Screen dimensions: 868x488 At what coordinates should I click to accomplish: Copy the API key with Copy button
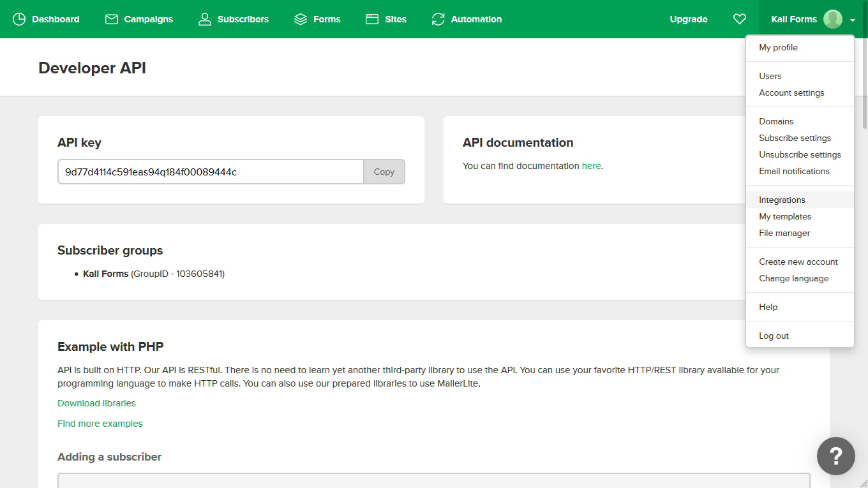[384, 172]
